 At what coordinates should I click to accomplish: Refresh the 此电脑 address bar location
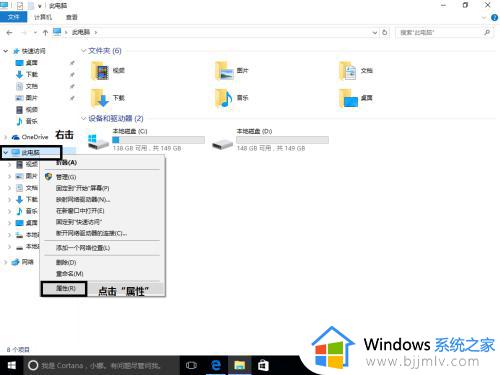[x=385, y=32]
